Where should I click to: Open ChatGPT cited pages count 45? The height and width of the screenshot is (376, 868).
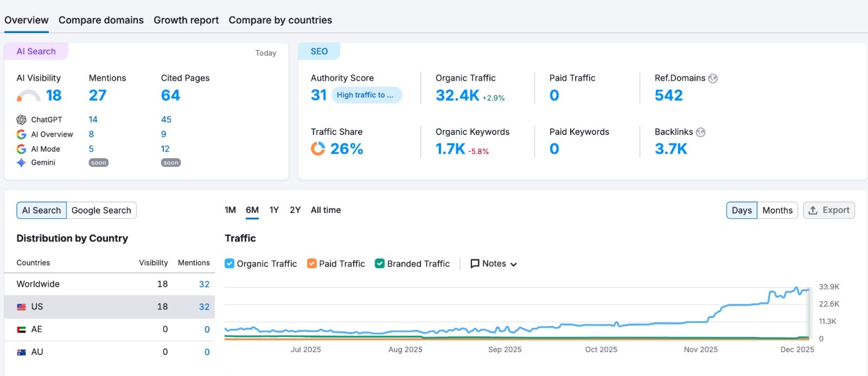point(166,120)
